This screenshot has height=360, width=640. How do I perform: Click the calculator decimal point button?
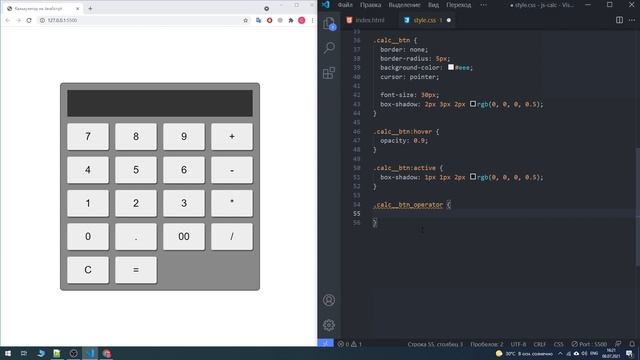[136, 236]
